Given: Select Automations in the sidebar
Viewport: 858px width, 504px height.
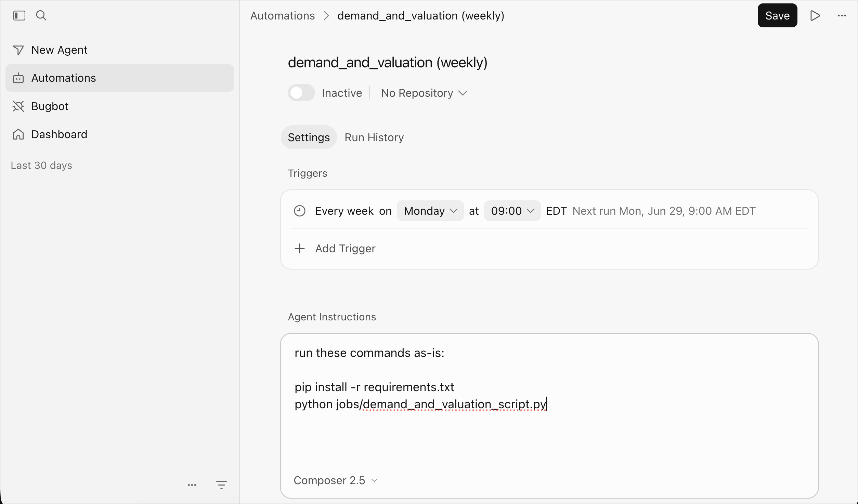Looking at the screenshot, I should pyautogui.click(x=119, y=78).
